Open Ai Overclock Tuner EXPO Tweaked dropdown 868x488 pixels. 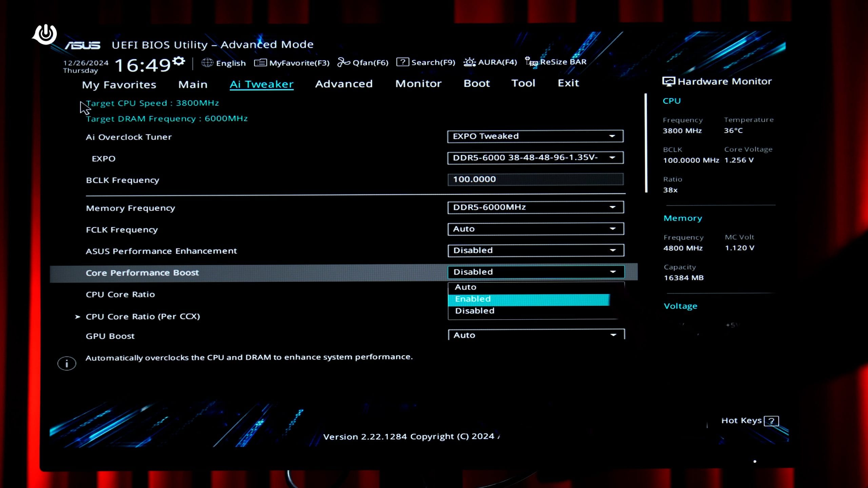pyautogui.click(x=535, y=136)
